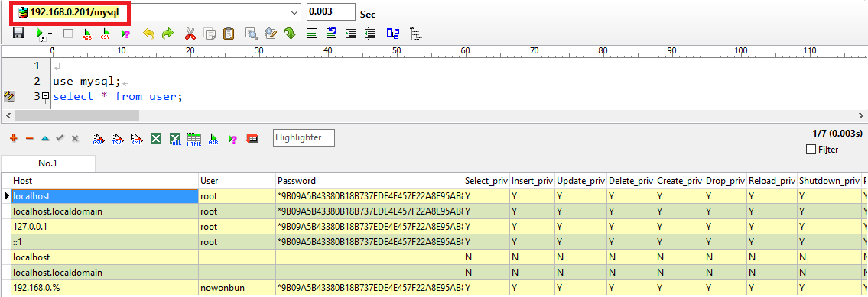Undo the last edit with the yellow arrow
Viewport: 868px width, 297px height.
coord(148,34)
